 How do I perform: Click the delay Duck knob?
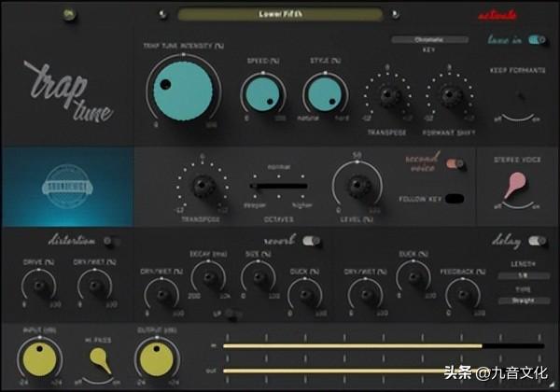pyautogui.click(x=413, y=277)
